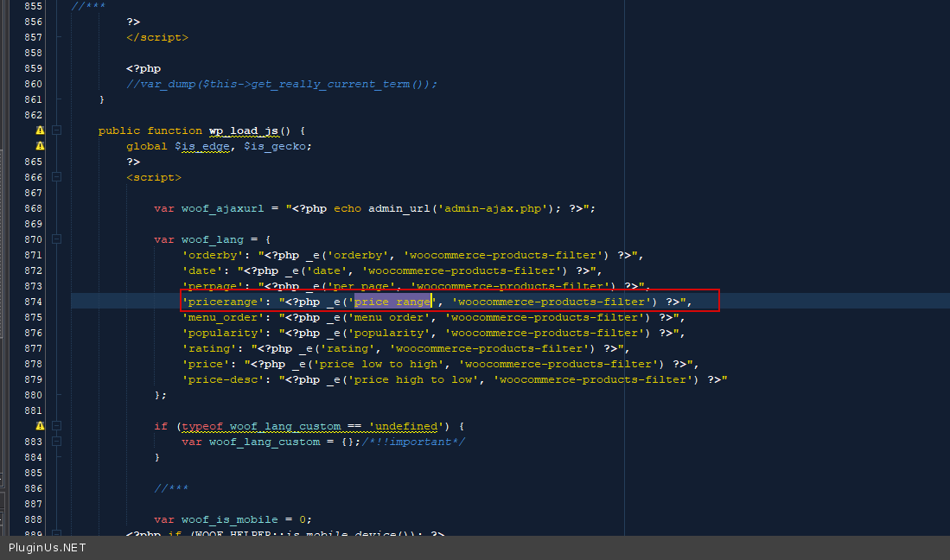Click line number 868 in the gutter
The image size is (950, 560).
coord(33,208)
